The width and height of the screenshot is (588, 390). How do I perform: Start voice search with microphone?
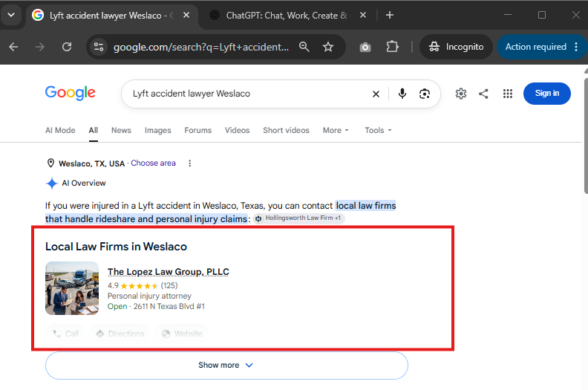point(402,94)
